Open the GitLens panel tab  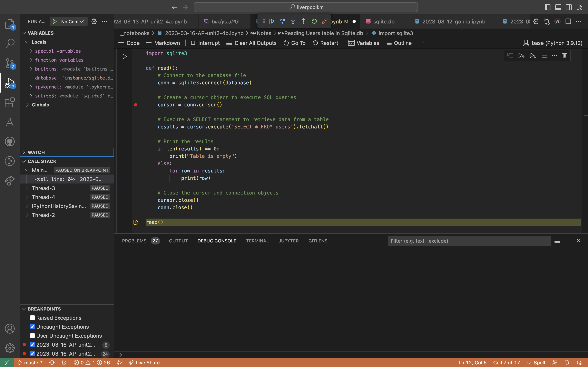tap(317, 241)
